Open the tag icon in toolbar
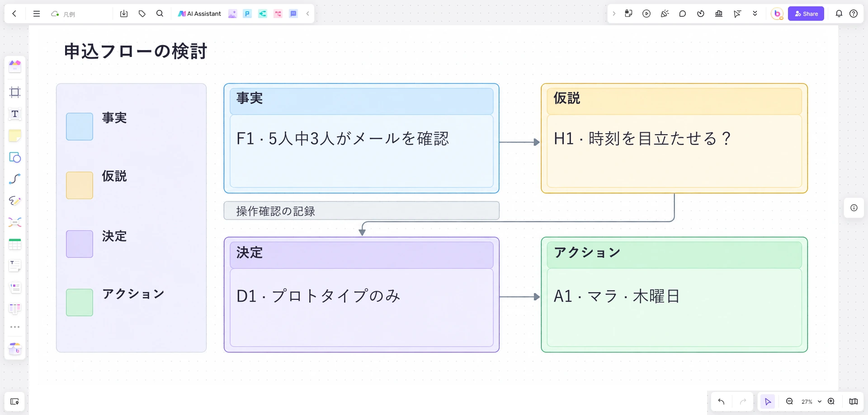868x415 pixels. 142,14
